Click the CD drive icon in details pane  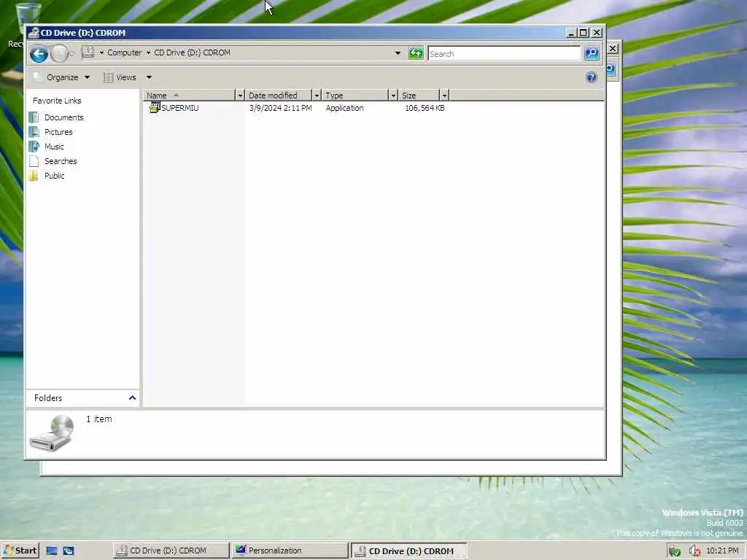click(52, 433)
